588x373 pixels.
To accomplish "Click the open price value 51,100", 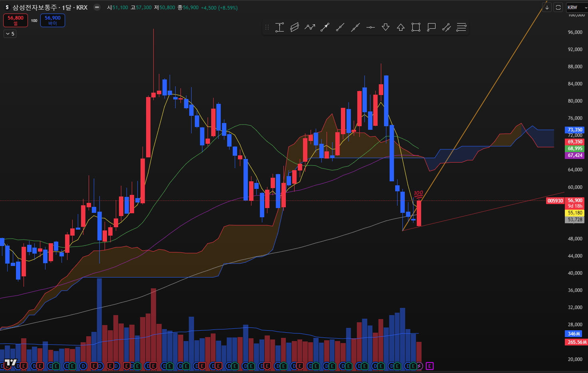I will click(120, 8).
